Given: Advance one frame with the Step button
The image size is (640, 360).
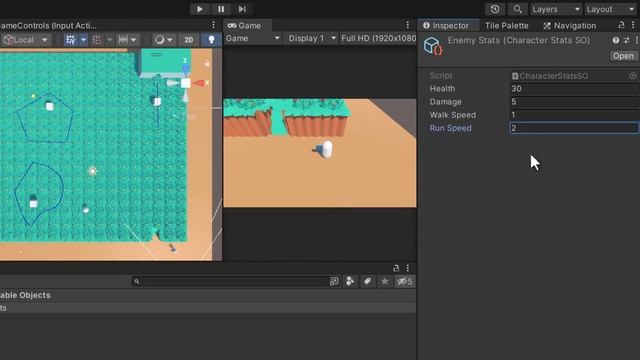Looking at the screenshot, I should click(242, 9).
